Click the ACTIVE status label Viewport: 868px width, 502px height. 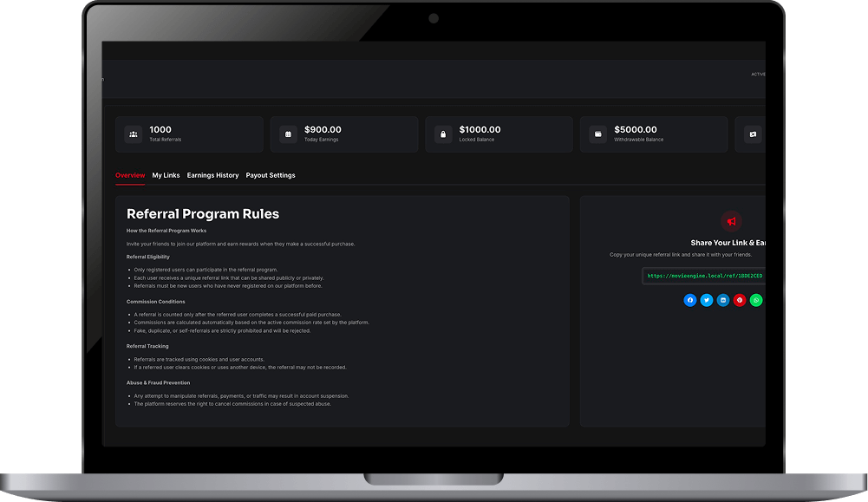759,74
